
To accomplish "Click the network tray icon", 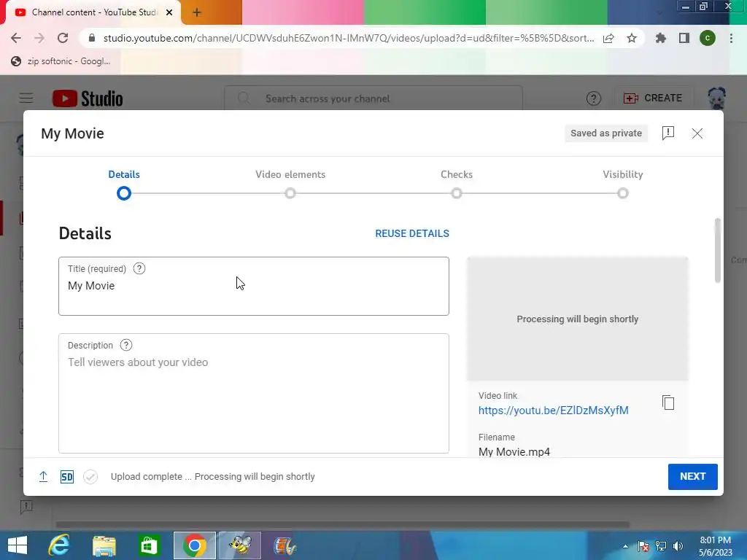I will (661, 546).
